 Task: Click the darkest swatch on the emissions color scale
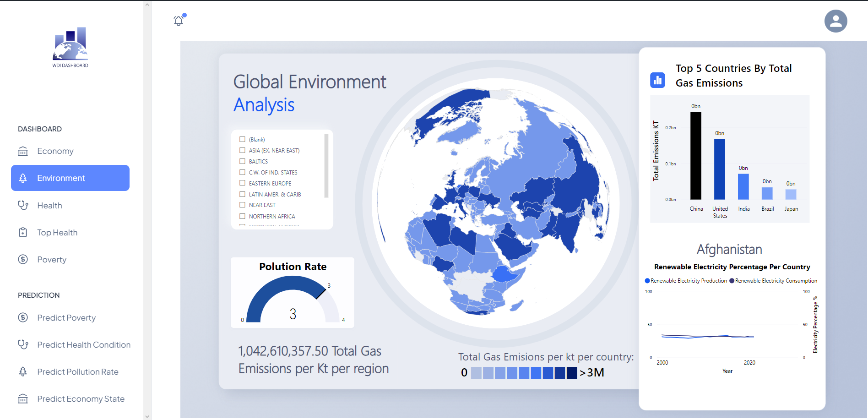click(x=572, y=372)
